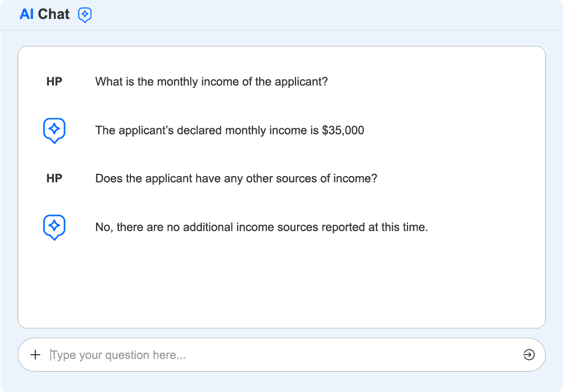Focus the 'Type your question here...' input field
The height and width of the screenshot is (392, 563).
coord(279,355)
